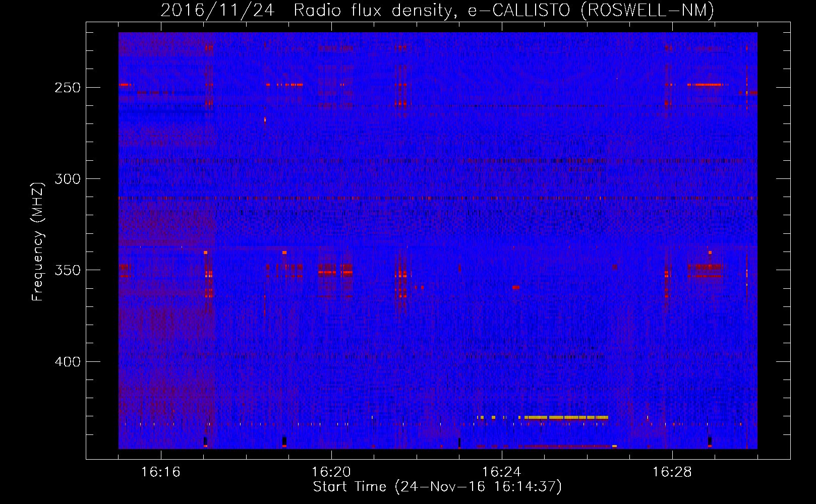This screenshot has width=816, height=504.
Task: Click the 250 frequency tick label
Action: (x=67, y=88)
